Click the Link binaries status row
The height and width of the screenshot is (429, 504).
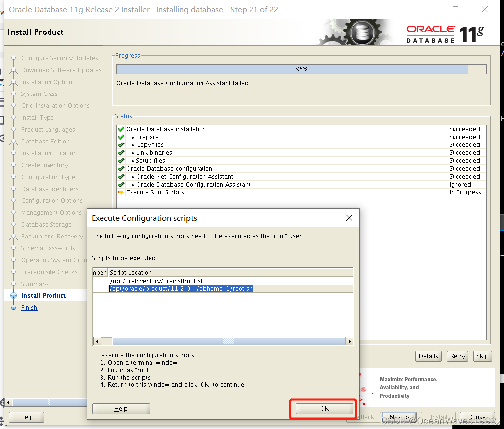click(301, 152)
